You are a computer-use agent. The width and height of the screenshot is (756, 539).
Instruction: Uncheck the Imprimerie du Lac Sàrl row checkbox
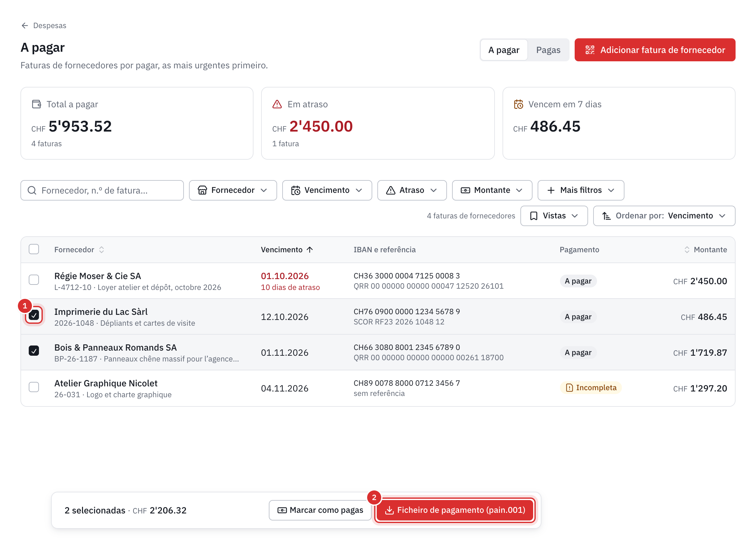tap(34, 315)
